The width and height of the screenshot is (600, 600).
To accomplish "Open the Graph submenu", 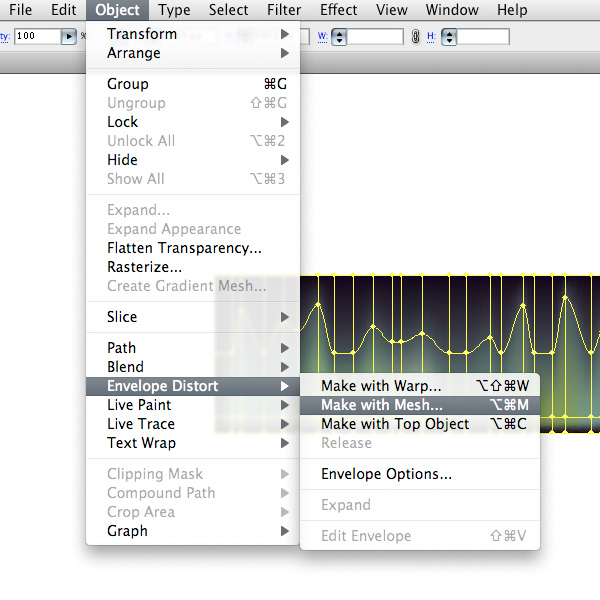I will [x=193, y=531].
